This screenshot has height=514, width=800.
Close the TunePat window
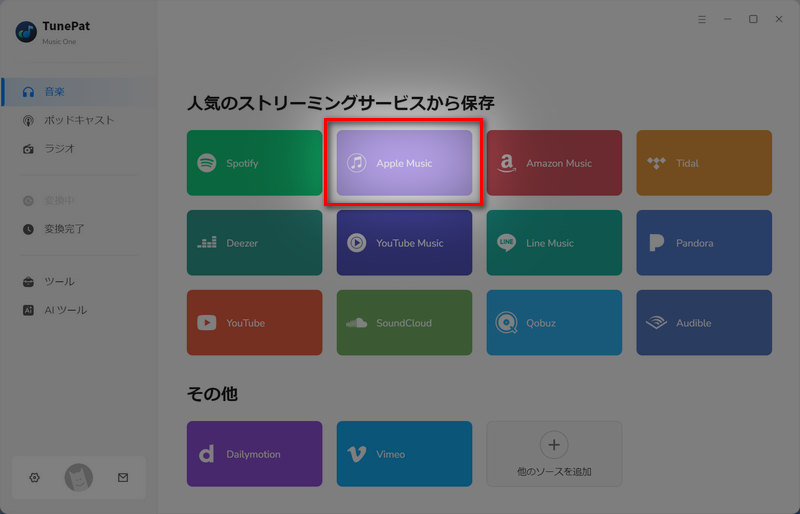tap(779, 19)
